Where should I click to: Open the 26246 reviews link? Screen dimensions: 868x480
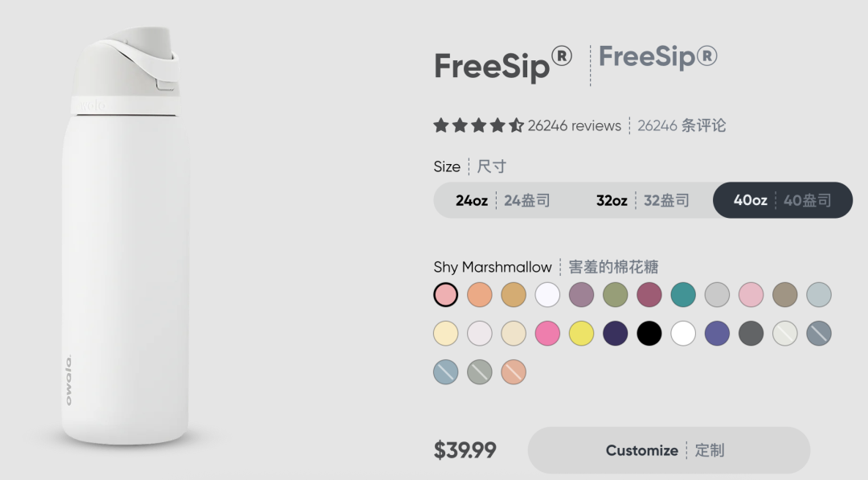[x=574, y=125]
